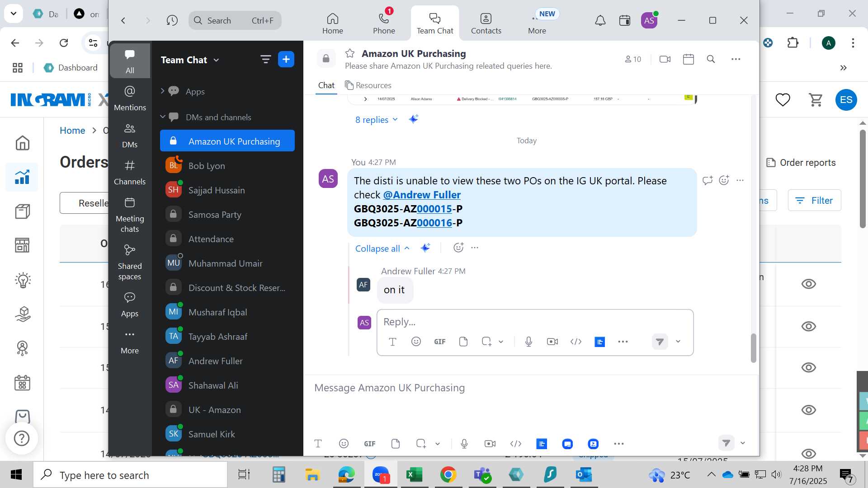Open the Sajjad Hussain conversation

click(227, 190)
